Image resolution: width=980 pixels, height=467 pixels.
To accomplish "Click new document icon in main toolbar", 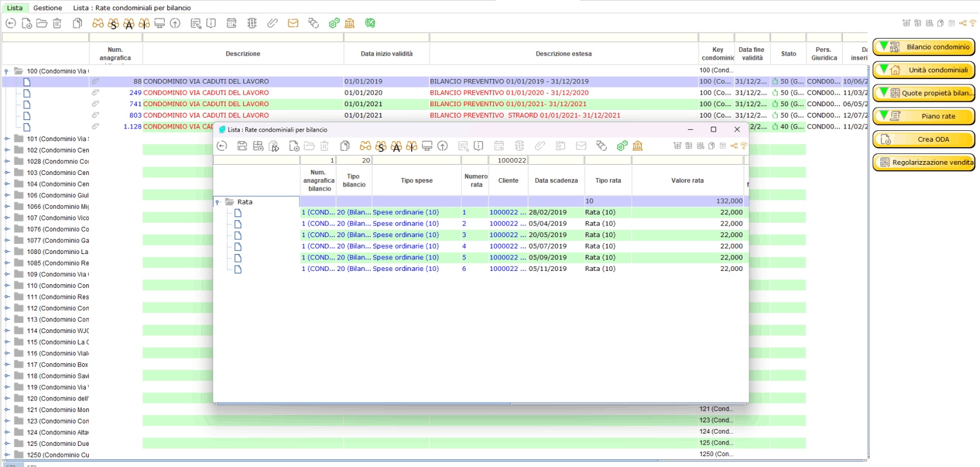I will tap(27, 24).
